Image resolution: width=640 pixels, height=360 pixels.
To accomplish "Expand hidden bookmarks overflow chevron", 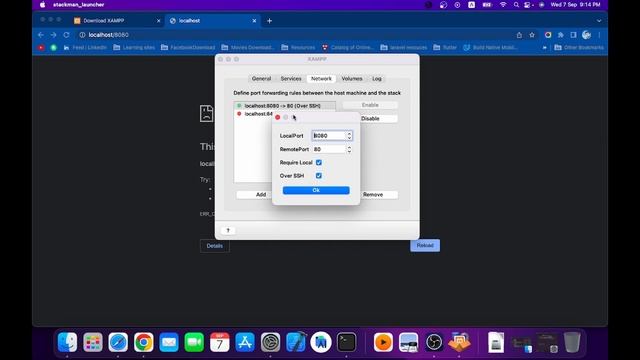I will [x=544, y=48].
